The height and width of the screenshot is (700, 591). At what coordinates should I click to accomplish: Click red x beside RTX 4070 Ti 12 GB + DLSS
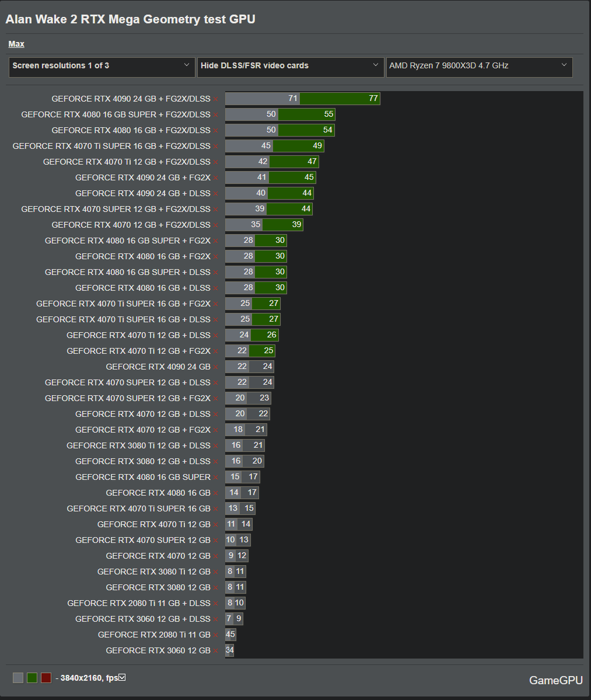click(x=216, y=336)
